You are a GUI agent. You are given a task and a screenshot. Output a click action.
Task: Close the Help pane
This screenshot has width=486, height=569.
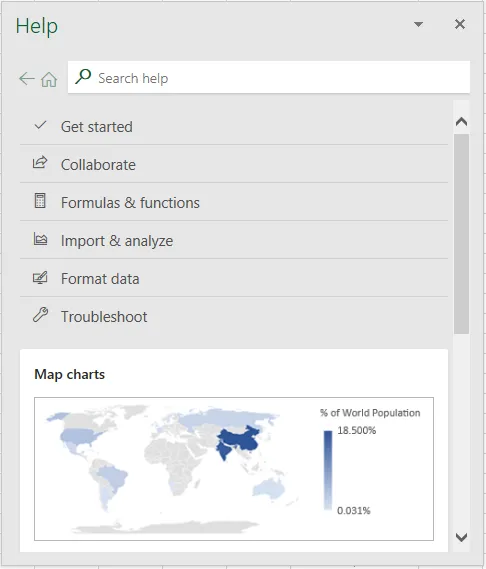click(460, 24)
